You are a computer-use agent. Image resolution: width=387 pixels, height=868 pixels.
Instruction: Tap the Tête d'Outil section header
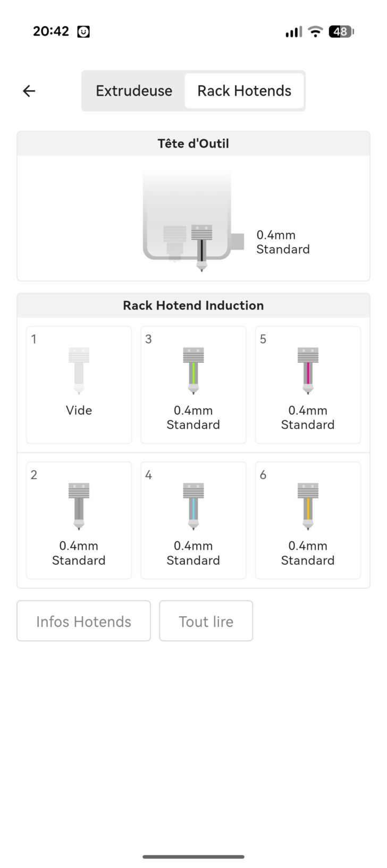pos(193,143)
